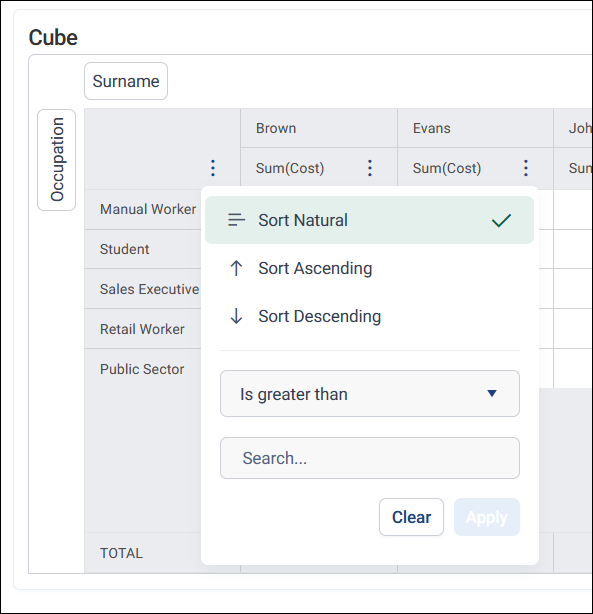Select the Retail Worker row
This screenshot has height=614, width=593.
142,329
